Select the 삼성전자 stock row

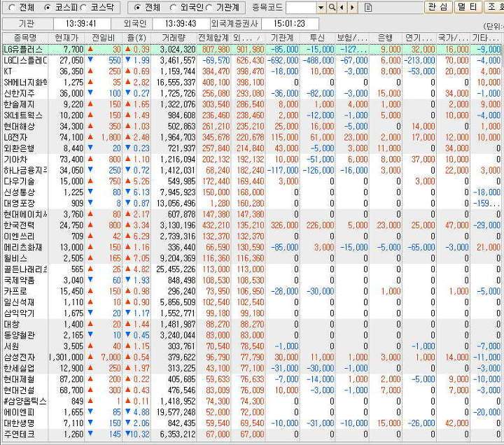252,358
